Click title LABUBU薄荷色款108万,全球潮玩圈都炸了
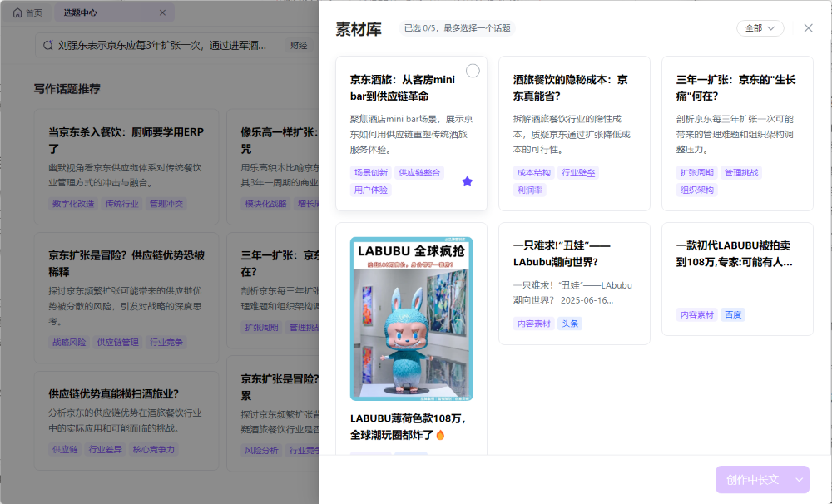 click(408, 427)
